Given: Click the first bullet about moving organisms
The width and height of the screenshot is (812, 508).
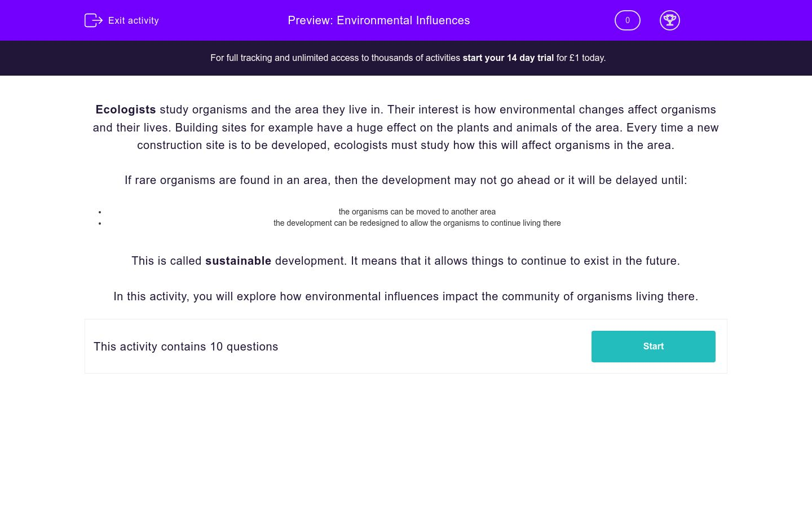Looking at the screenshot, I should tap(417, 212).
